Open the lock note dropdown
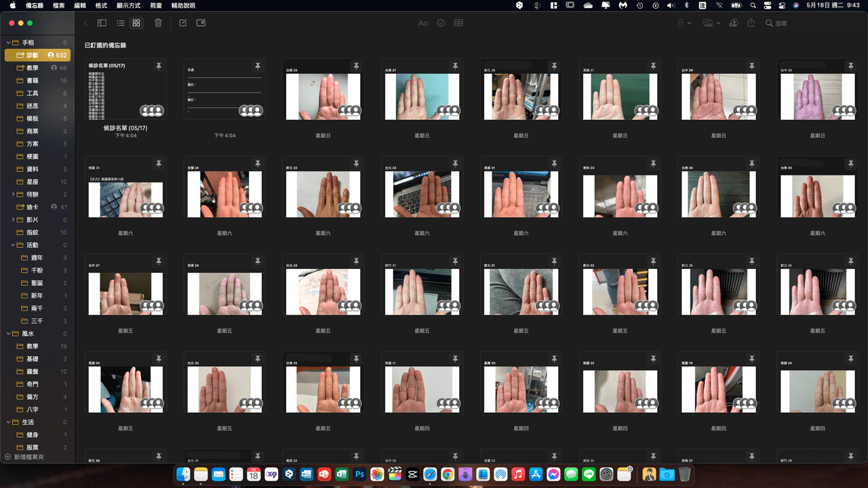The height and width of the screenshot is (488, 868). pos(684,23)
